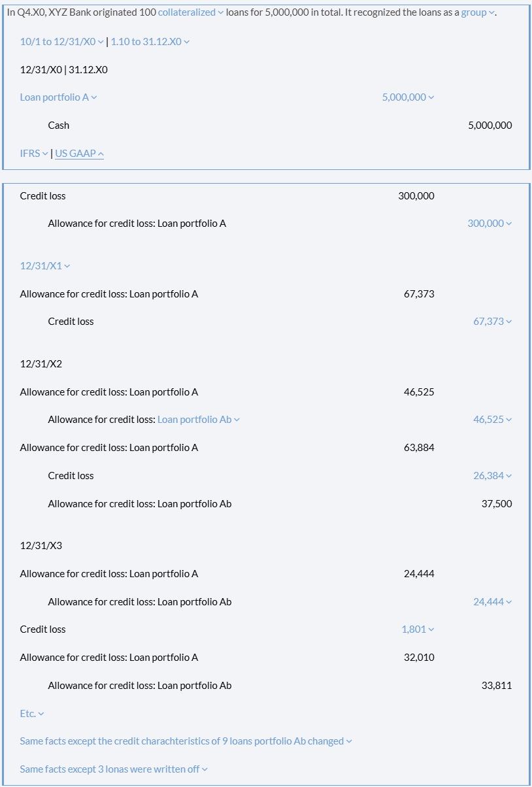Open the scenario with 3 loans written off

[113, 769]
